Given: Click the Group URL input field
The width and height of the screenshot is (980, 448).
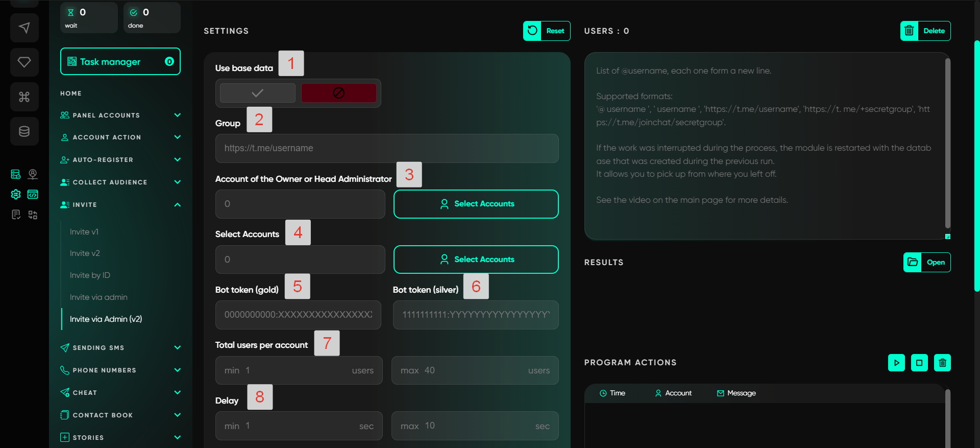Looking at the screenshot, I should (x=386, y=148).
